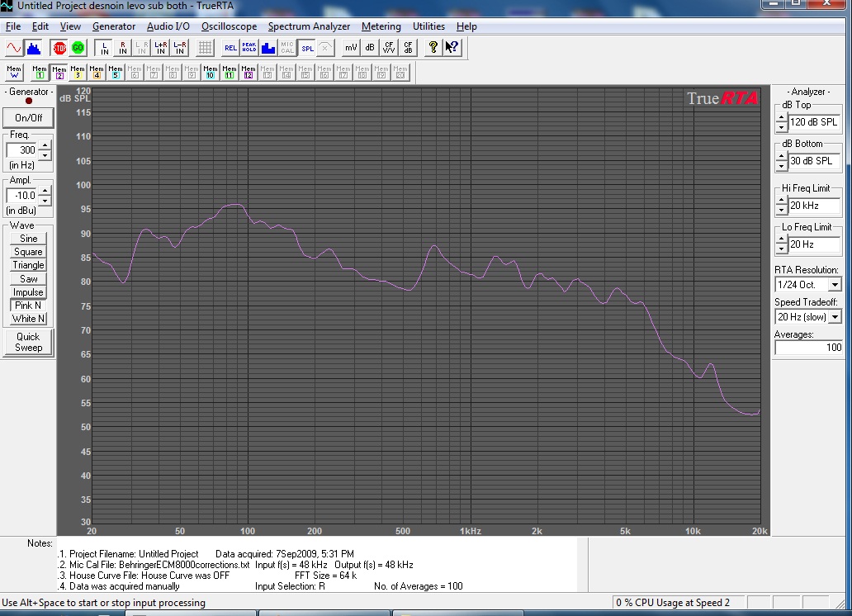The image size is (852, 616).
Task: Toggle the Mem 4 memory icon
Action: [x=97, y=73]
